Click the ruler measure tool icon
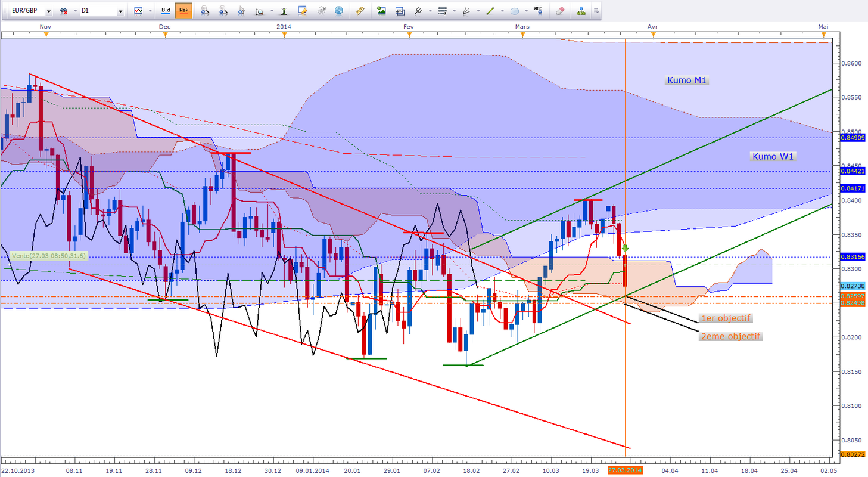Screen dimensions: 868x477 pos(360,11)
